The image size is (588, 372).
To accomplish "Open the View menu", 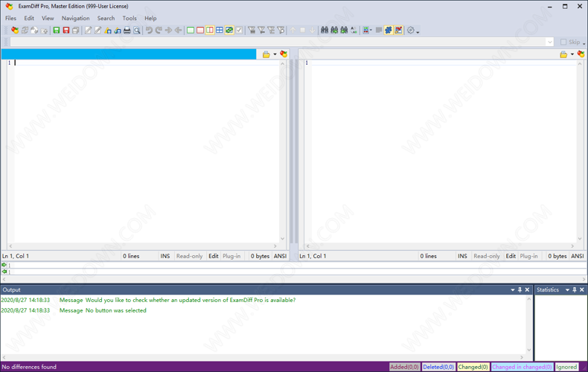I will click(48, 18).
